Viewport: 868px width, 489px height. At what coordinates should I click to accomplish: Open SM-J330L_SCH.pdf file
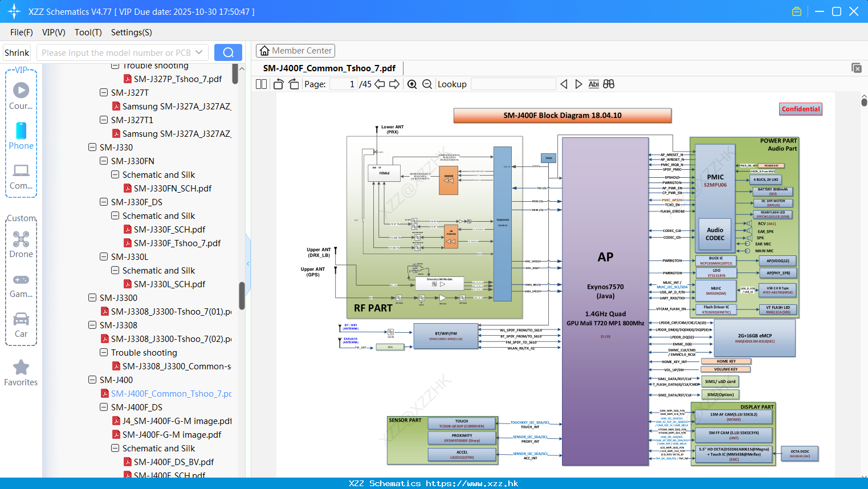click(x=164, y=284)
